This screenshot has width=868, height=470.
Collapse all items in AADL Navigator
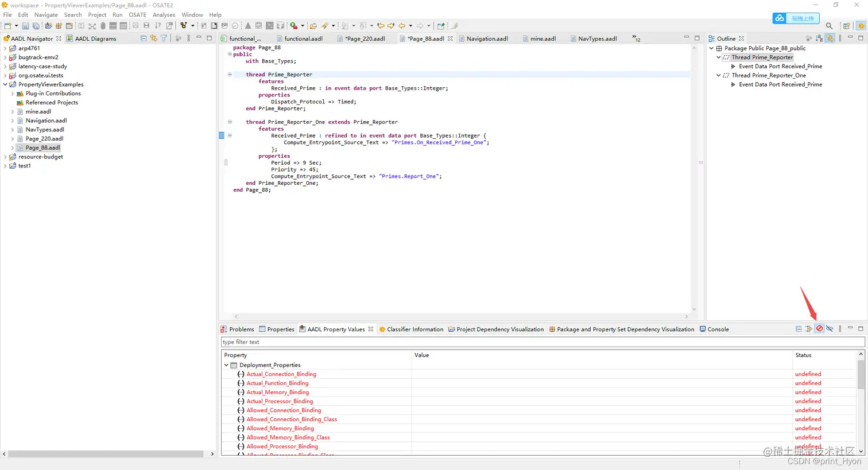click(144, 38)
